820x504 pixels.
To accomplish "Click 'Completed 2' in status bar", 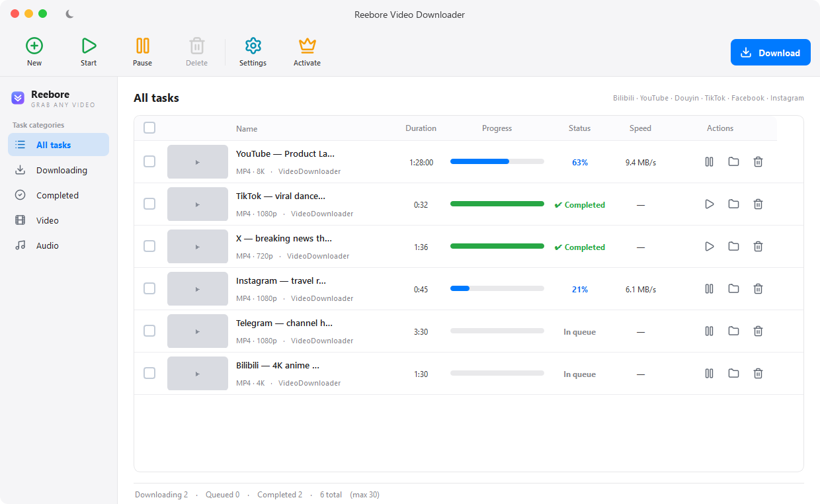I will [280, 495].
